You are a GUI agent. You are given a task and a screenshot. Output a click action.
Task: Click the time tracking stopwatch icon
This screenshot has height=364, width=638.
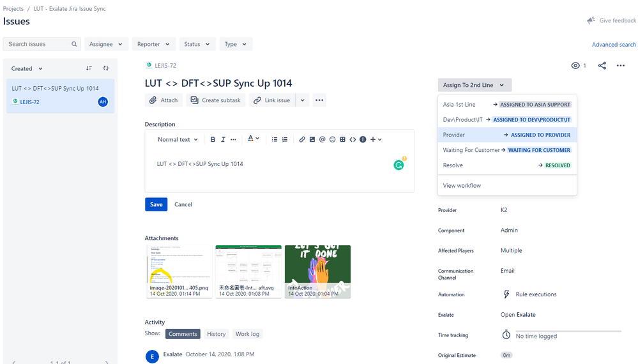506,335
